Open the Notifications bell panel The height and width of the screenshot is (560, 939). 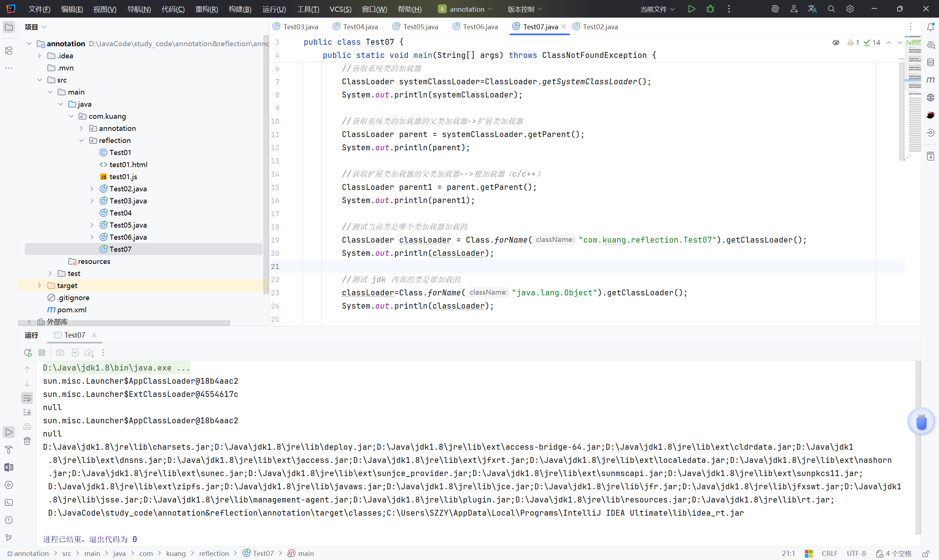(930, 27)
